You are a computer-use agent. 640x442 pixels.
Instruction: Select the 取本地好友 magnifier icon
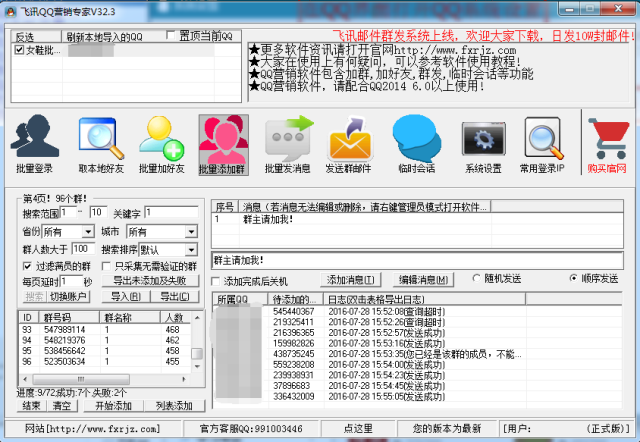101,145
